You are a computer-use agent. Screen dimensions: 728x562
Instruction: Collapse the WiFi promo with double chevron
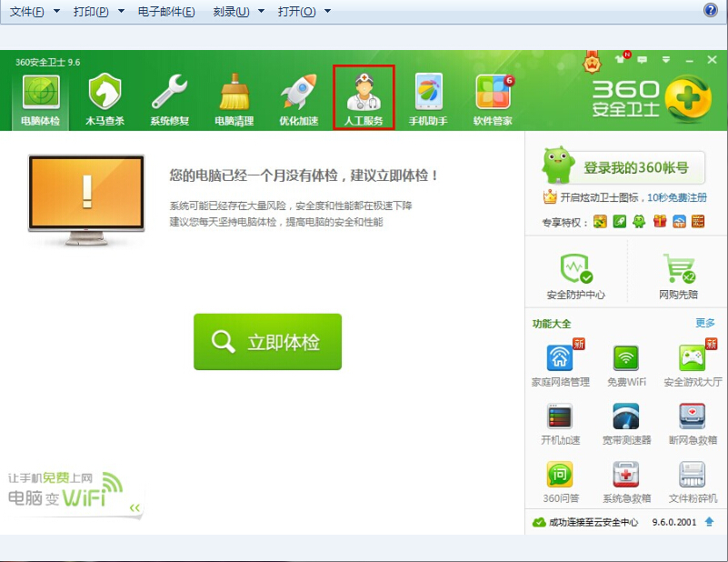point(135,507)
